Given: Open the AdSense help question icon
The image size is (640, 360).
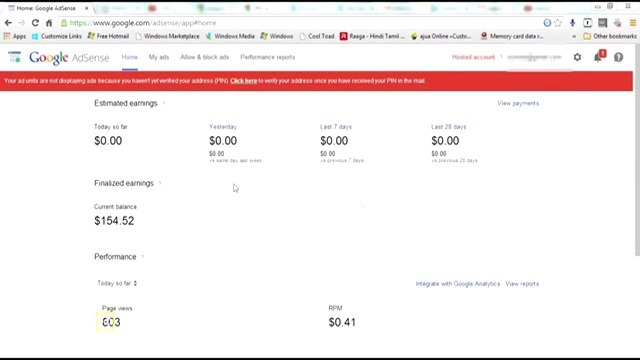Looking at the screenshot, I should [618, 57].
